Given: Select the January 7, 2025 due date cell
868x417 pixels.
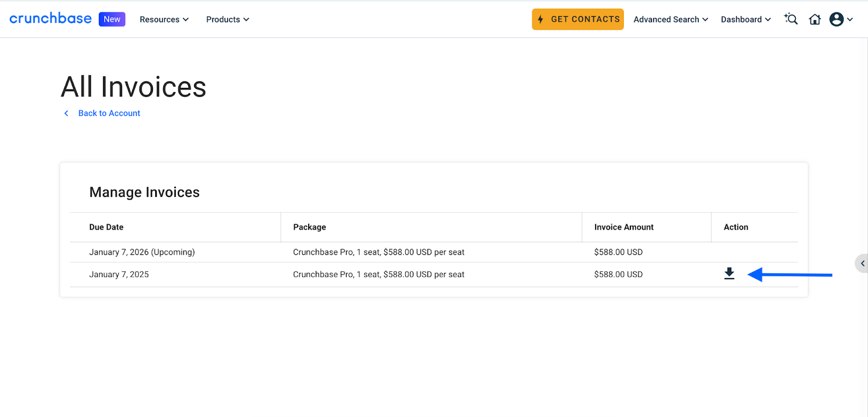Looking at the screenshot, I should (119, 274).
